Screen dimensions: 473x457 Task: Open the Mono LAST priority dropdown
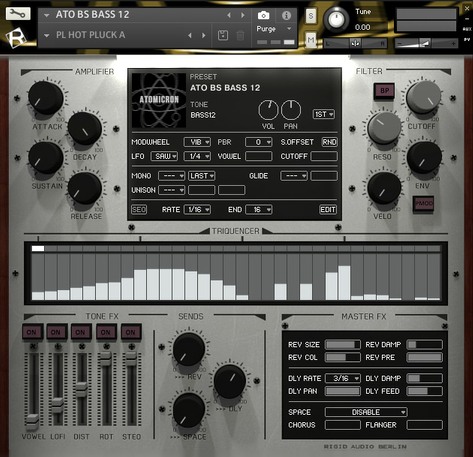pyautogui.click(x=202, y=176)
